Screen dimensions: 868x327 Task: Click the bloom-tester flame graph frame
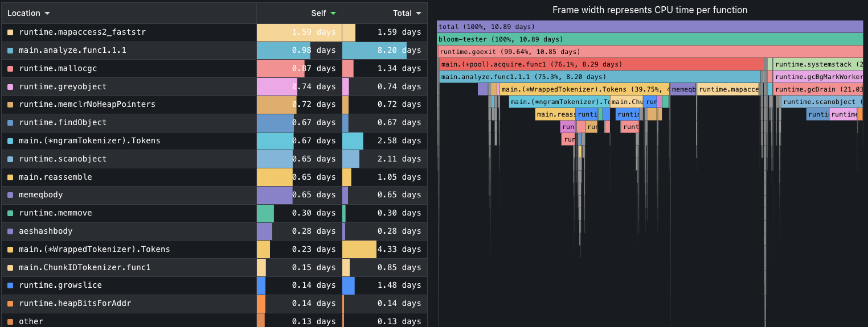[650, 39]
